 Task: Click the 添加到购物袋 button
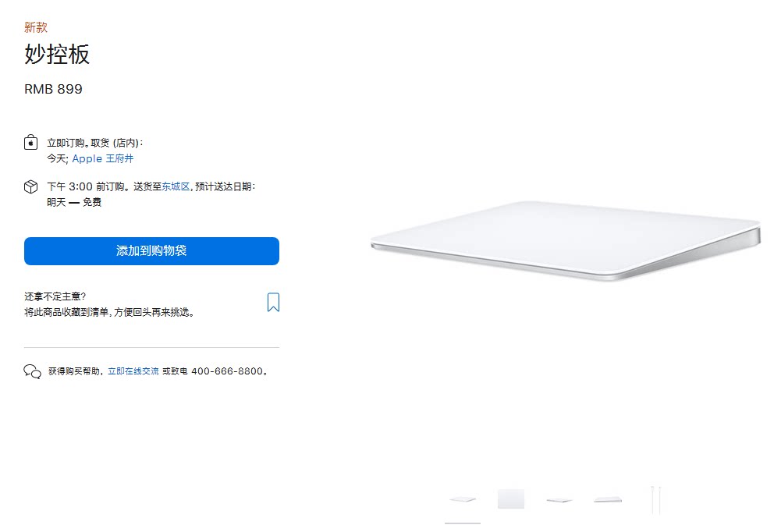pyautogui.click(x=151, y=251)
